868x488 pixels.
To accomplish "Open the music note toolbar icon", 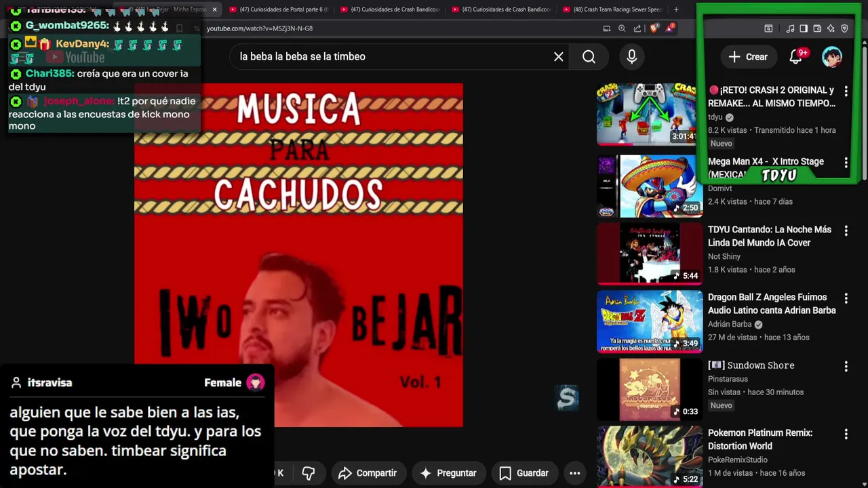I will click(x=790, y=28).
